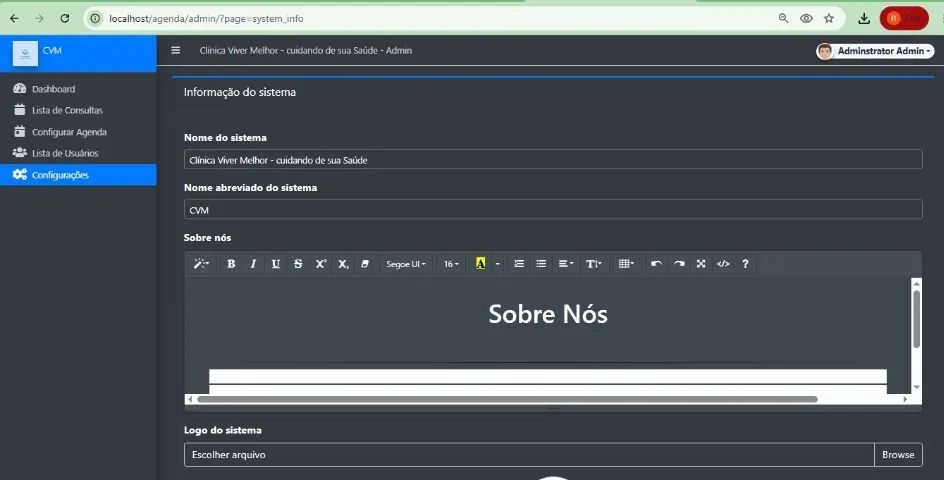Insert an unordered bullet list
944x480 pixels.
tap(541, 264)
